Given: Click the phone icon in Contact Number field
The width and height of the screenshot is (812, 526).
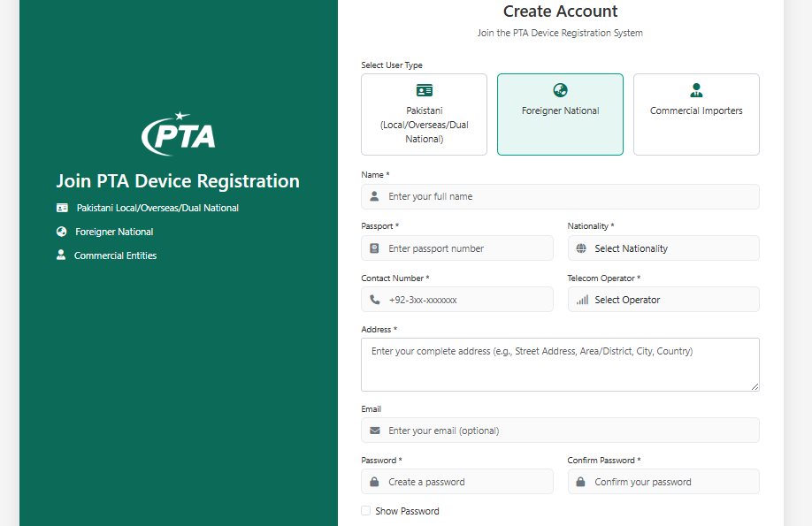Looking at the screenshot, I should [375, 300].
